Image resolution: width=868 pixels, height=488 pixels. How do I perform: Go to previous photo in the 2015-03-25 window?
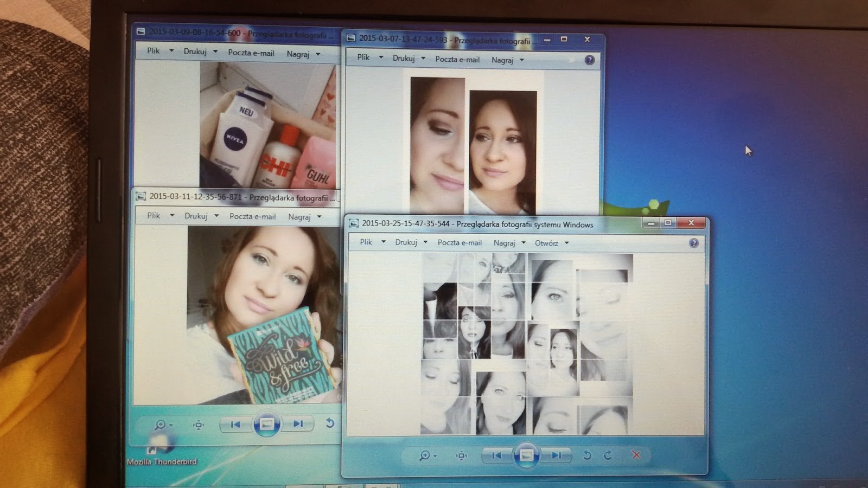tap(496, 455)
